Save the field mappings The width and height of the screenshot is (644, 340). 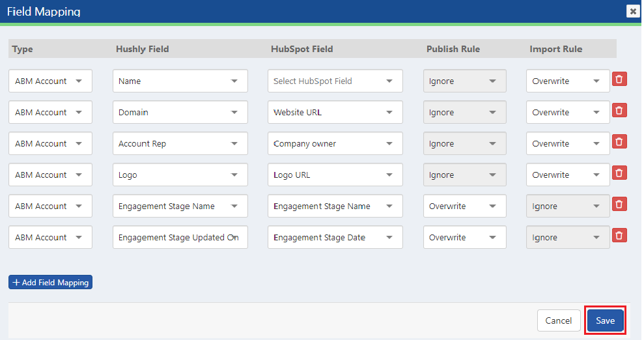(606, 320)
